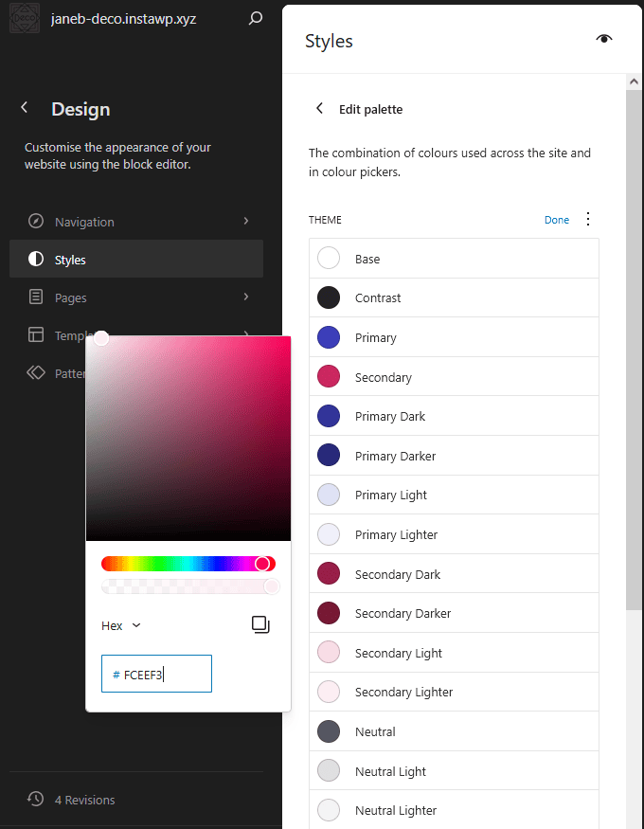Toggle style book with the eye icon

(604, 39)
